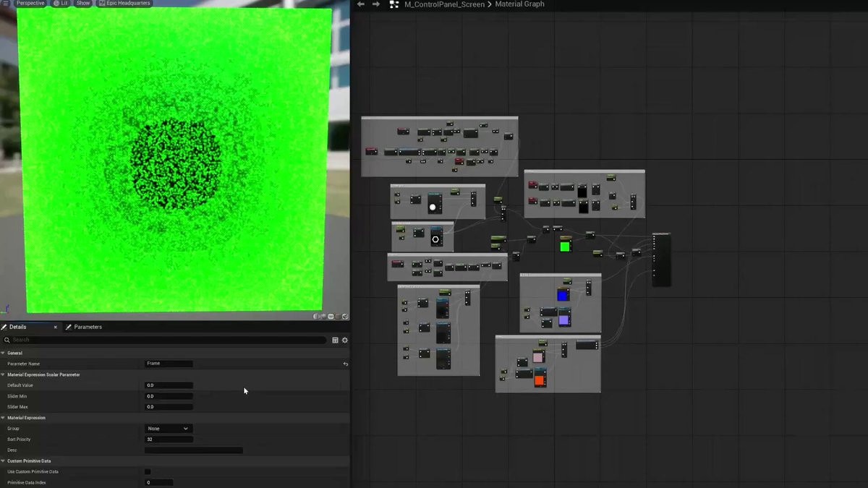The width and height of the screenshot is (868, 488).
Task: Open Details property matrix grid icon
Action: coord(335,340)
